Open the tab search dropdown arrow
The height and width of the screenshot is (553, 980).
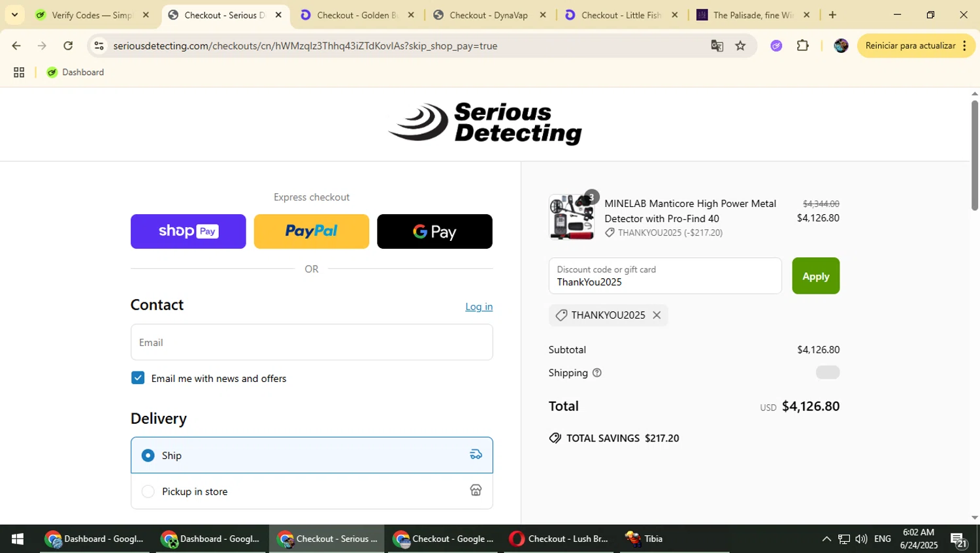click(x=14, y=15)
